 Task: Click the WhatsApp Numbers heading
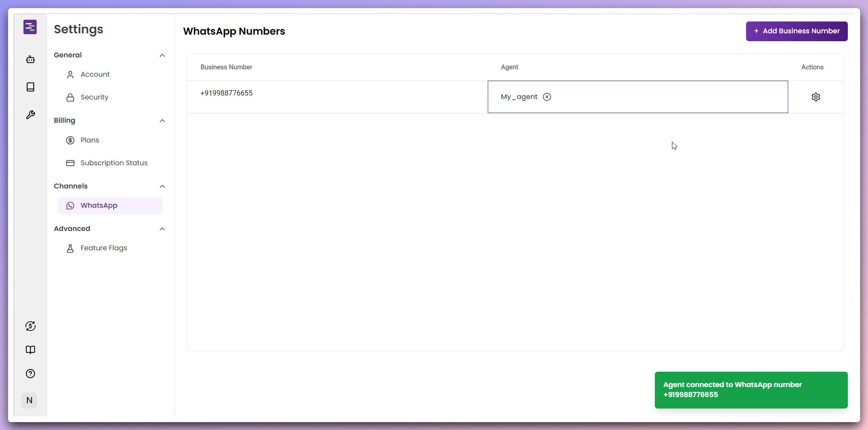point(234,32)
